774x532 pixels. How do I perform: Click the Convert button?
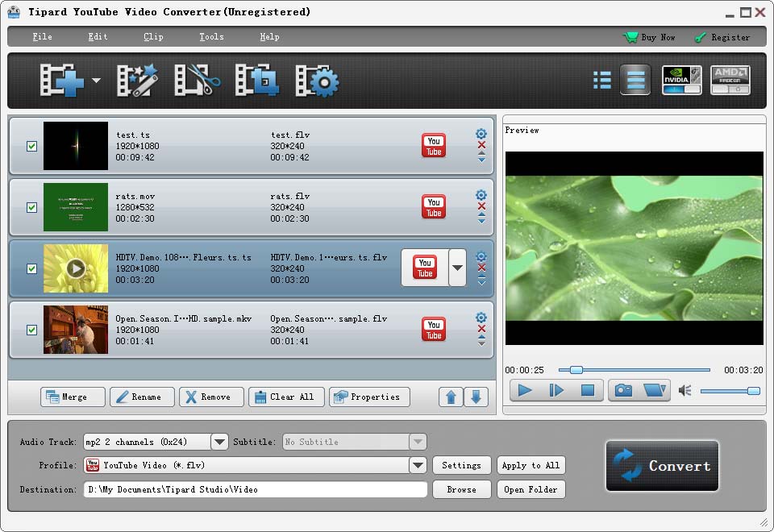[x=662, y=465]
